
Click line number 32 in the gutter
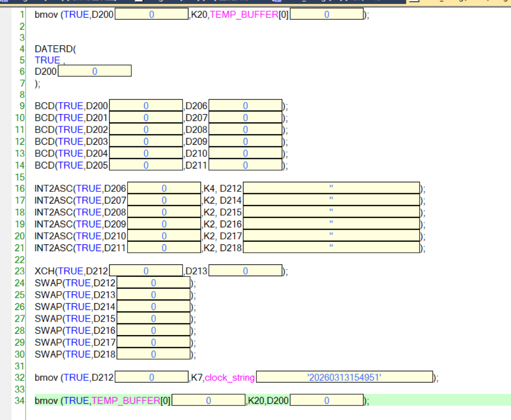[x=20, y=377]
